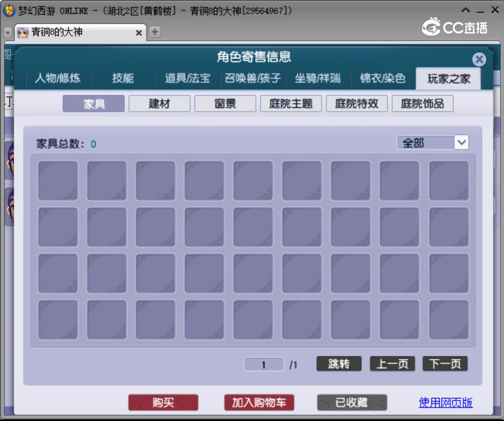Open the 锦衣/染色 tab
Viewport: 504px width, 421px height.
[x=383, y=78]
